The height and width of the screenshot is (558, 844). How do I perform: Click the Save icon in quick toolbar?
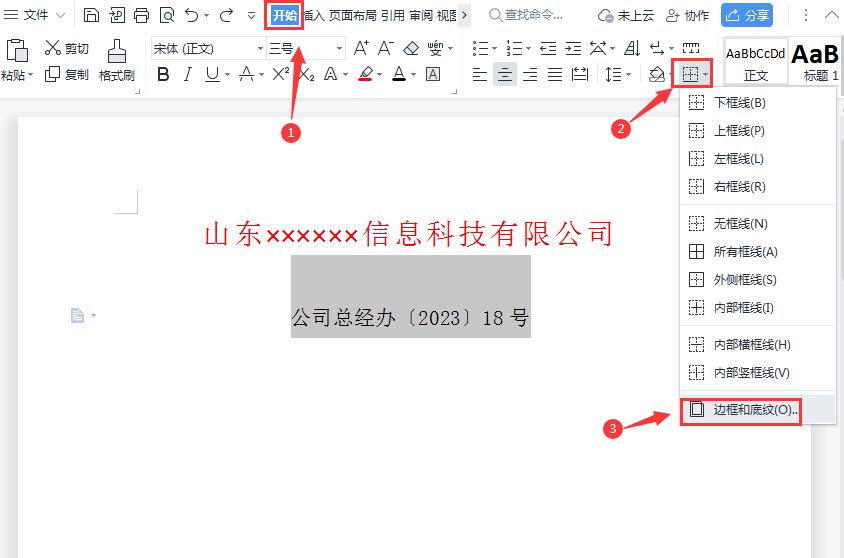(92, 15)
